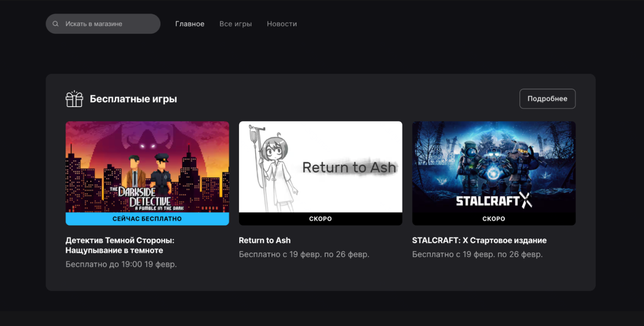This screenshot has height=326, width=644.
Task: Click the Скоро label under Return to Ash
Action: point(321,219)
